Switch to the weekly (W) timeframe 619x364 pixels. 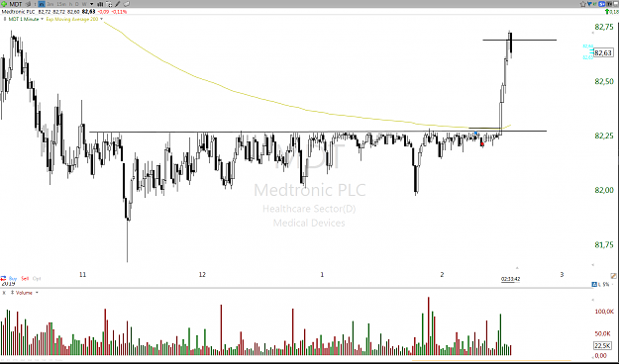pyautogui.click(x=84, y=4)
